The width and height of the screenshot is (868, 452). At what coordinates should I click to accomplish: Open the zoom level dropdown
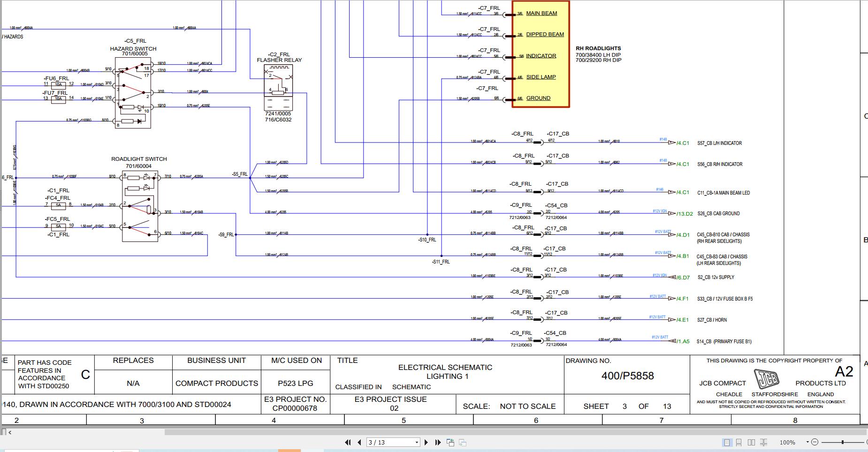[x=807, y=442]
